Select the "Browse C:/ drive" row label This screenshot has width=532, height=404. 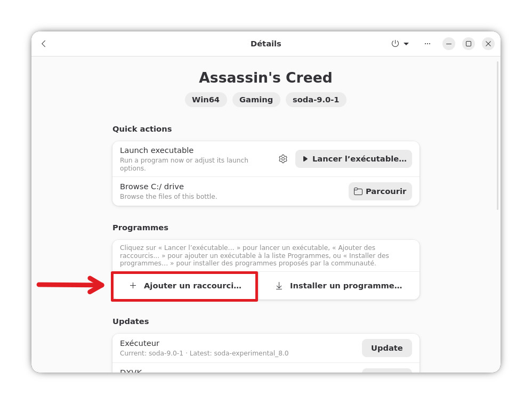pos(152,187)
